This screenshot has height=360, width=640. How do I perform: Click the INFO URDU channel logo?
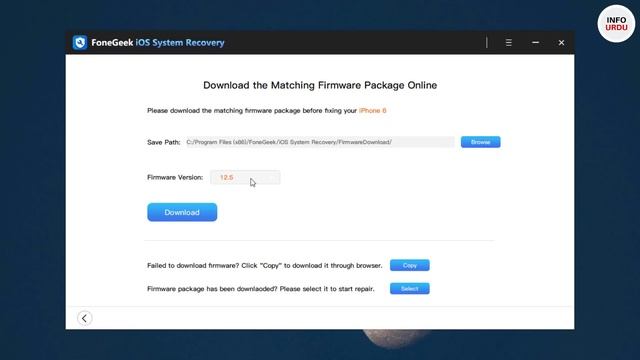tap(616, 24)
